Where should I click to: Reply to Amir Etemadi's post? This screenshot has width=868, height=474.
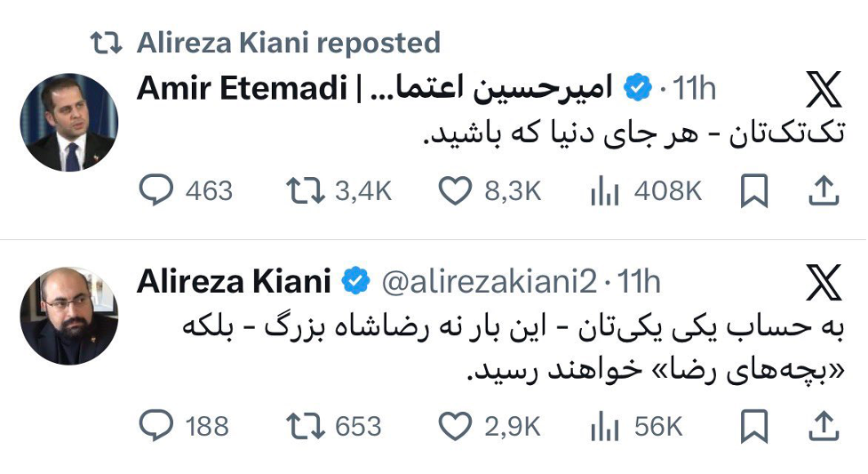pyautogui.click(x=157, y=190)
